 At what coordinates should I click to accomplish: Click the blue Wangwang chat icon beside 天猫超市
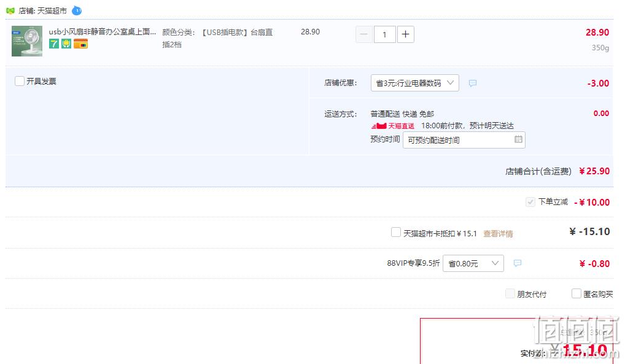pos(77,11)
